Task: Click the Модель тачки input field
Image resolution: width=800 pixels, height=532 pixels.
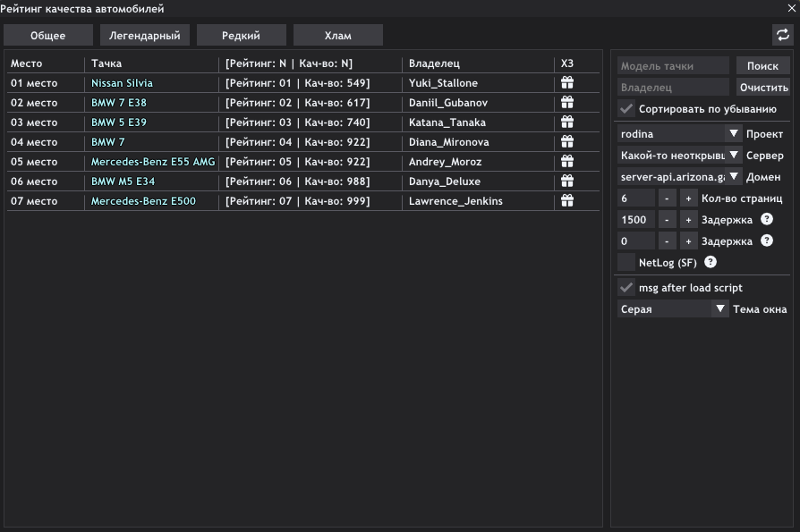Action: [673, 66]
